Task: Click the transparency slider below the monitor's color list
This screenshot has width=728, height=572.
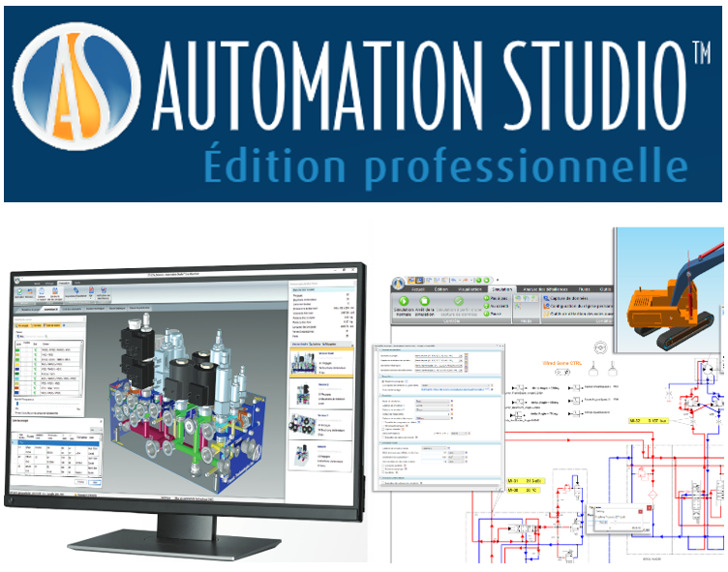Action: tap(46, 404)
